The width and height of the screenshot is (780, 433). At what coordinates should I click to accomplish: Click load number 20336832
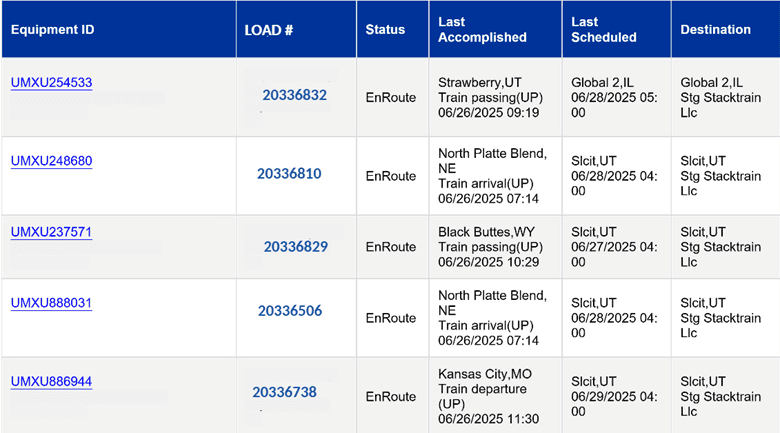click(294, 95)
